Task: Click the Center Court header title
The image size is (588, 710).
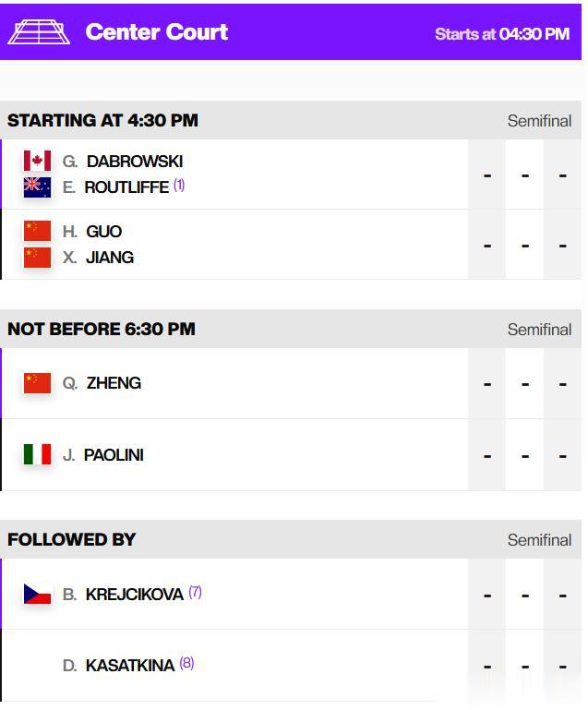Action: tap(157, 32)
